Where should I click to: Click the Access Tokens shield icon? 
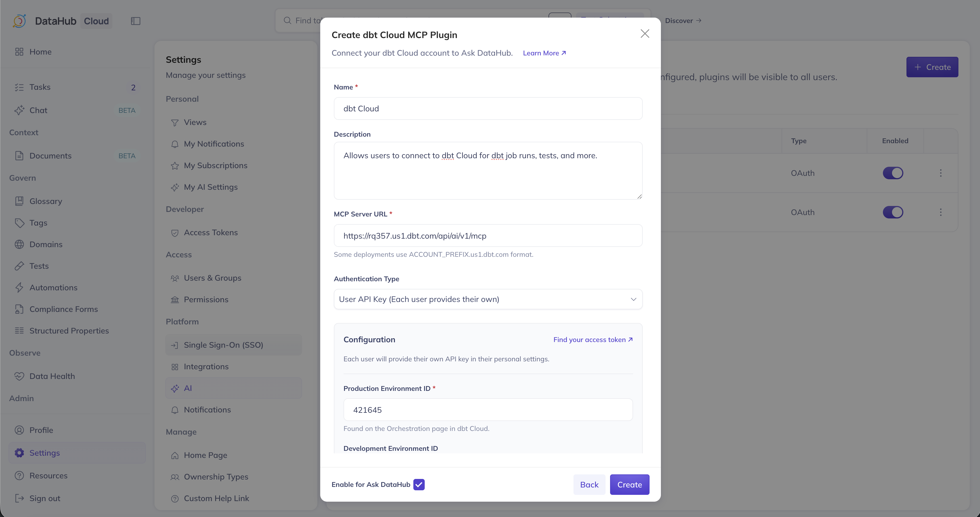tap(175, 233)
